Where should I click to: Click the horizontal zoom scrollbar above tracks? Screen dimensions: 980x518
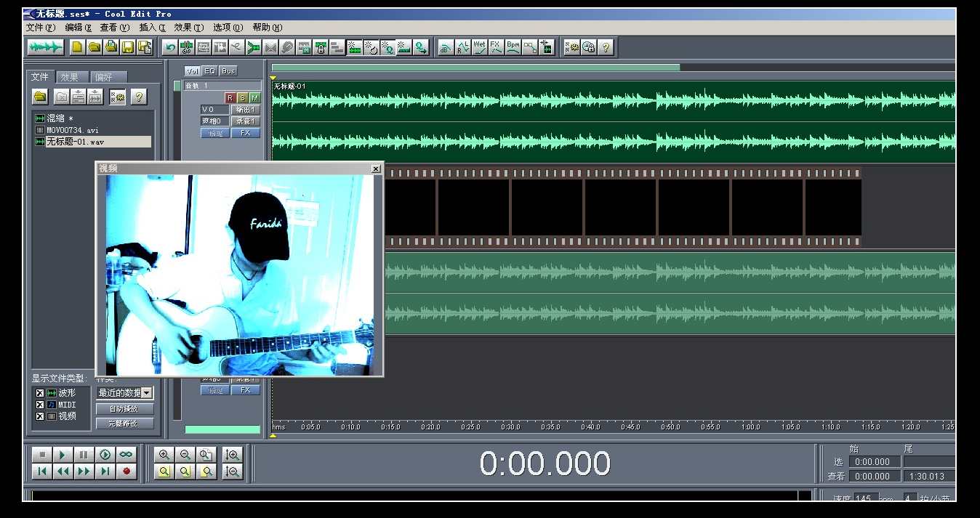[x=475, y=68]
